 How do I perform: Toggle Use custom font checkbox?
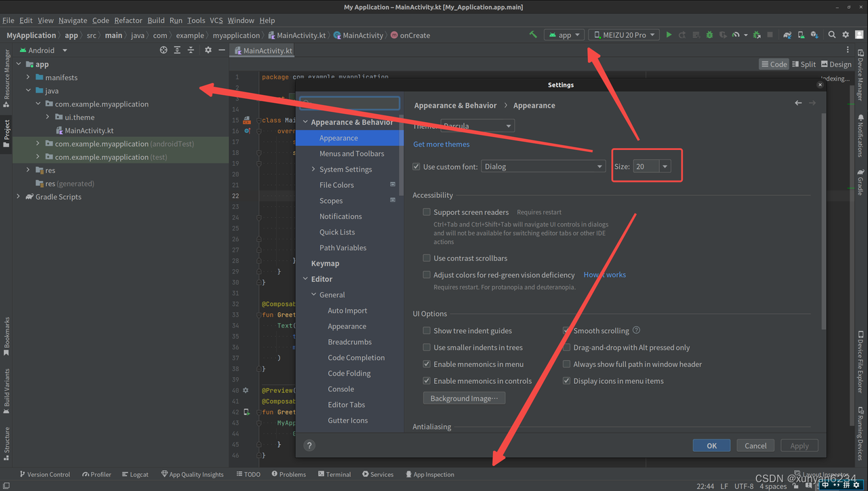point(416,166)
